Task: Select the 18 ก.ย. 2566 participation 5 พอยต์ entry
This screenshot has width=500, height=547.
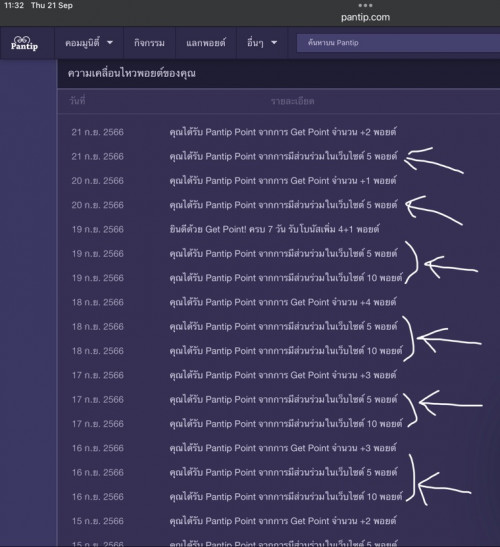Action: [x=283, y=327]
